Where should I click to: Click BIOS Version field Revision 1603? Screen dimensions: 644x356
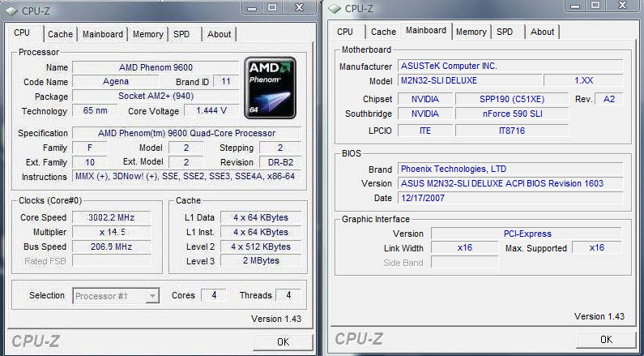[x=510, y=183]
